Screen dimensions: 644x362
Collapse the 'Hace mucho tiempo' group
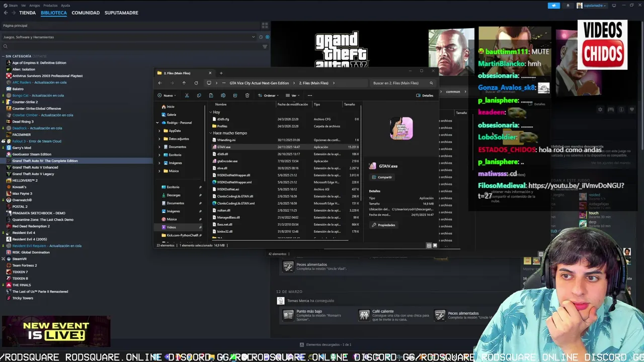(211, 133)
